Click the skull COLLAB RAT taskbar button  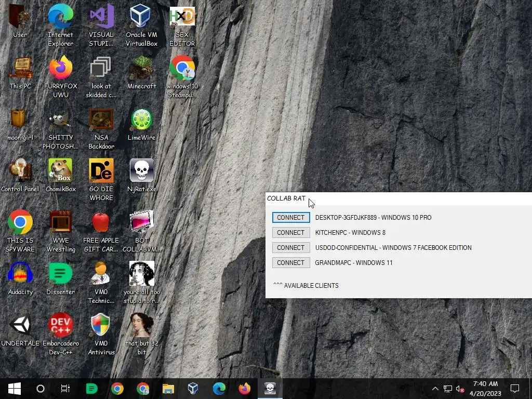pyautogui.click(x=270, y=389)
